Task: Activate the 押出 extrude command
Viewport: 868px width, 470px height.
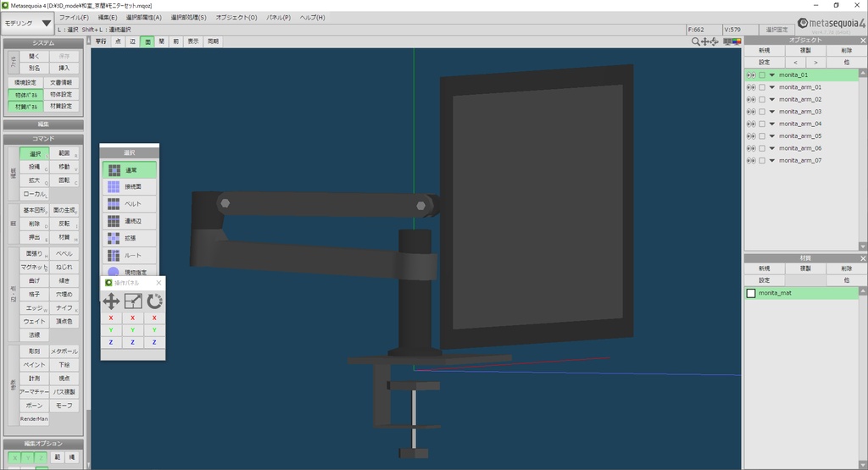Action: click(x=34, y=237)
